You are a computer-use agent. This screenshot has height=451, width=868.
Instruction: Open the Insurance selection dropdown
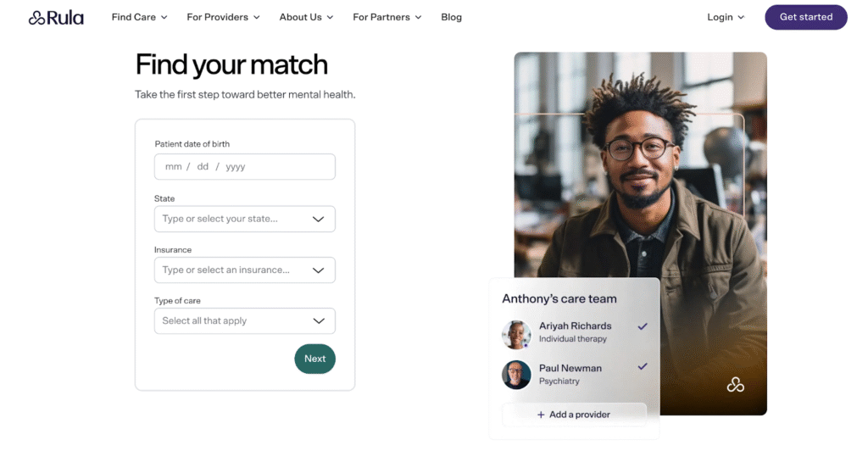319,270
